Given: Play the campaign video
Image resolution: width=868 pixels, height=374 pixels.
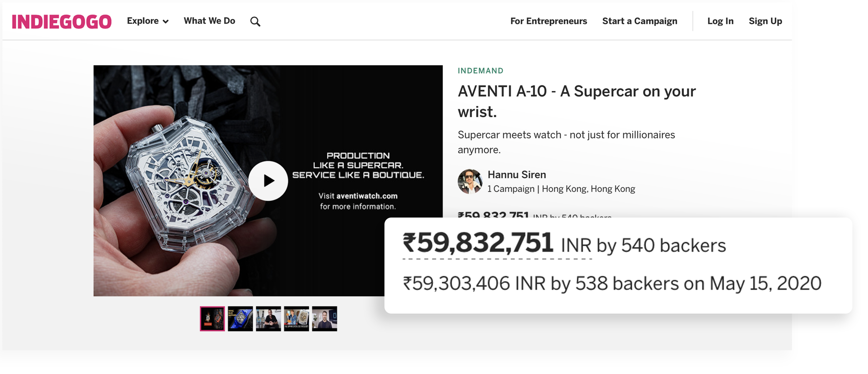Looking at the screenshot, I should (268, 181).
